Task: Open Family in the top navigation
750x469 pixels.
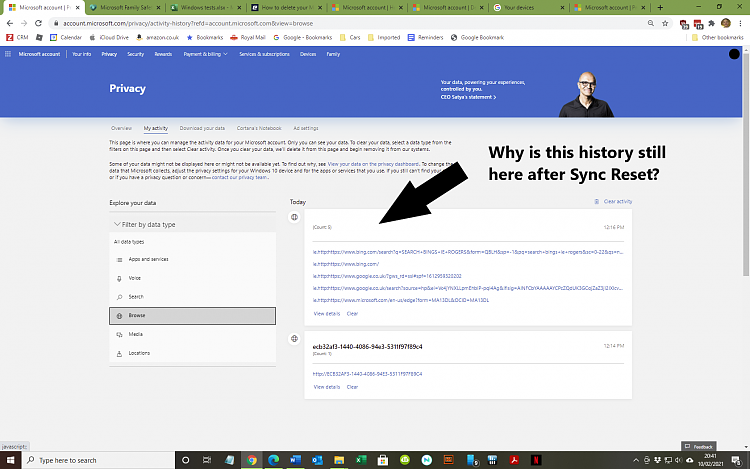Action: pos(333,54)
